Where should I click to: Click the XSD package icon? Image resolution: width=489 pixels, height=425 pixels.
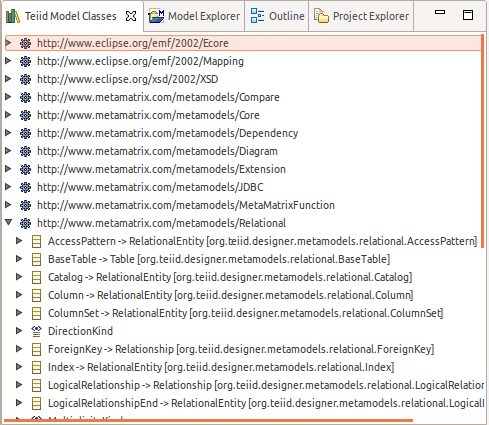25,79
